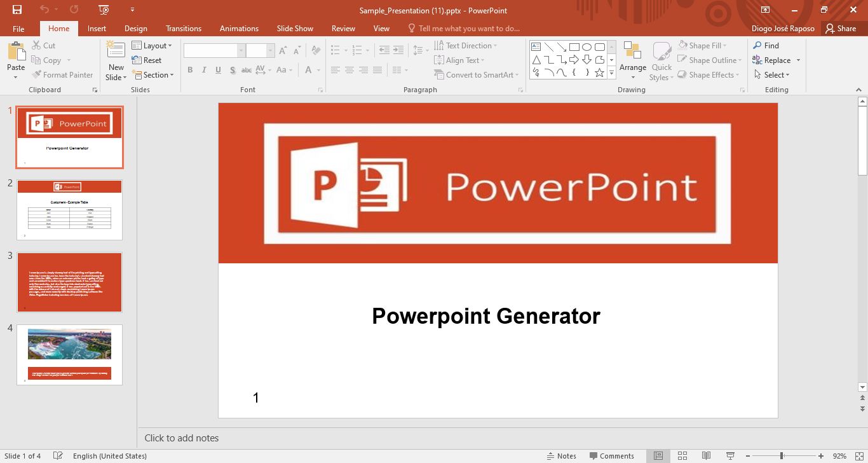Click the zoom slider handle
The height and width of the screenshot is (463, 868).
tap(781, 456)
